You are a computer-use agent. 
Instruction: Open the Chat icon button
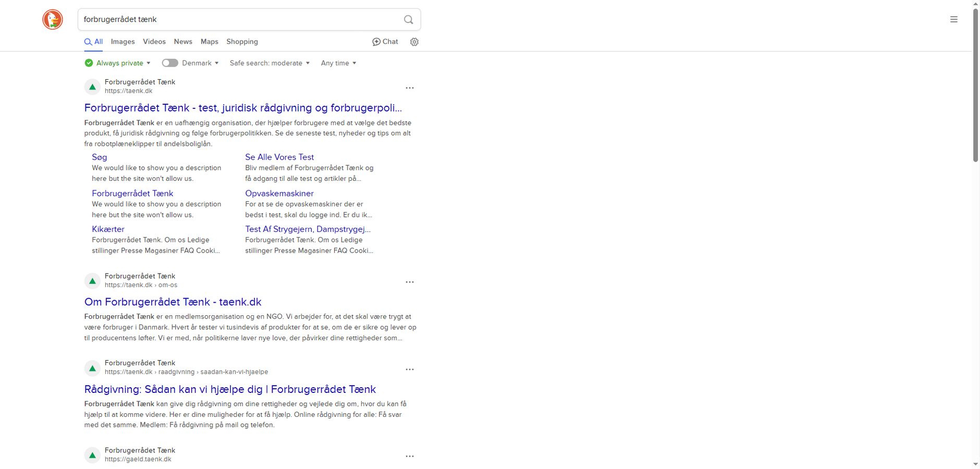[x=385, y=42]
